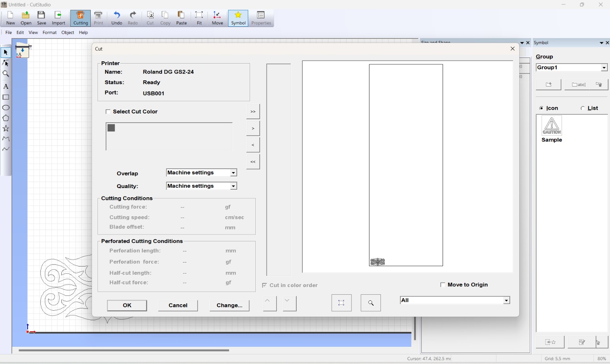
Task: Click the single '>' move button
Action: 253,129
